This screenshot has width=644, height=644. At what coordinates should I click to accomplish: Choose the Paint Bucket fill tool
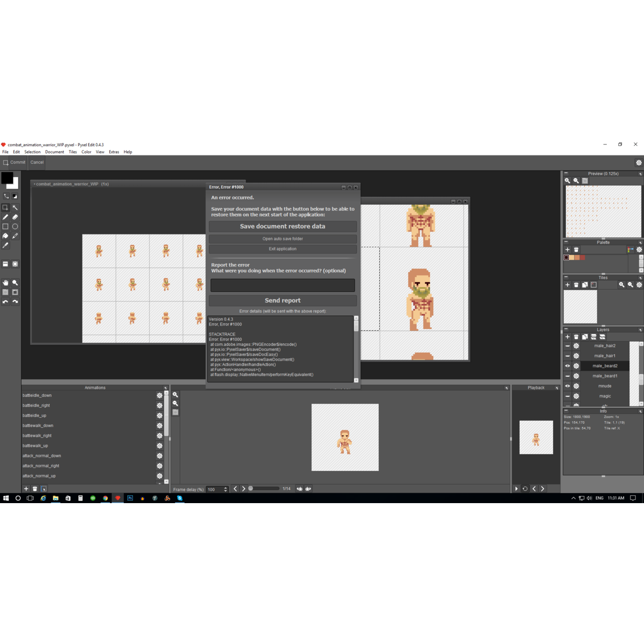coord(6,236)
